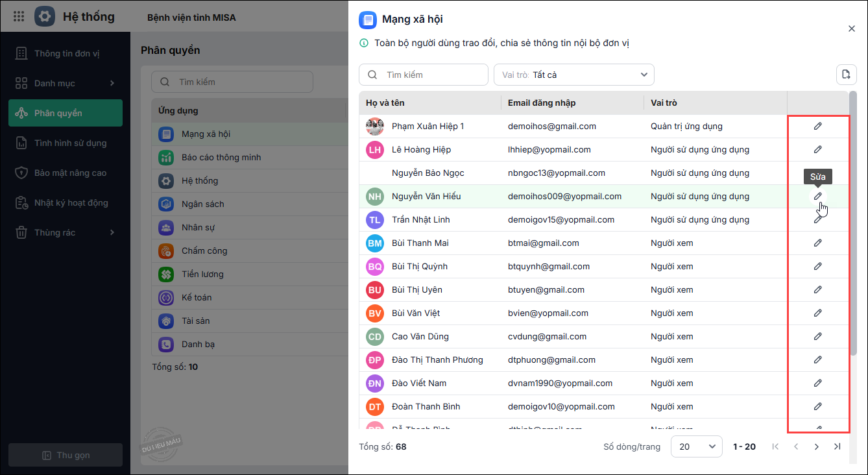Open the app grid launcher icon
Image resolution: width=868 pixels, height=475 pixels.
click(19, 17)
